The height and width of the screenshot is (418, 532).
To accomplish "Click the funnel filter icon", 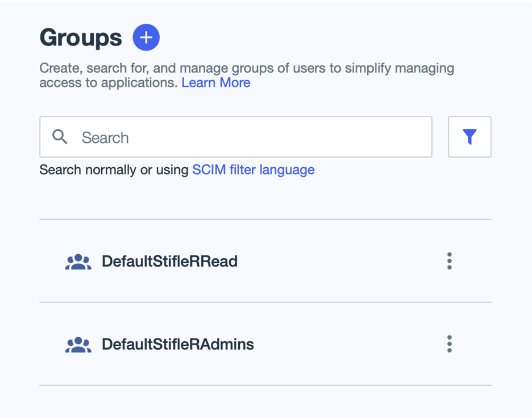I will coord(469,137).
